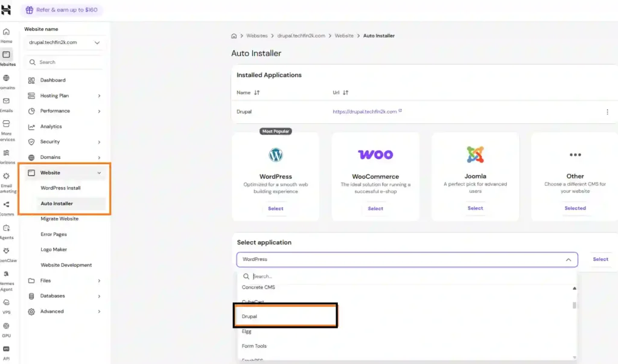618x364 pixels.
Task: Open the Ecomm icon in left rail
Action: point(6,205)
